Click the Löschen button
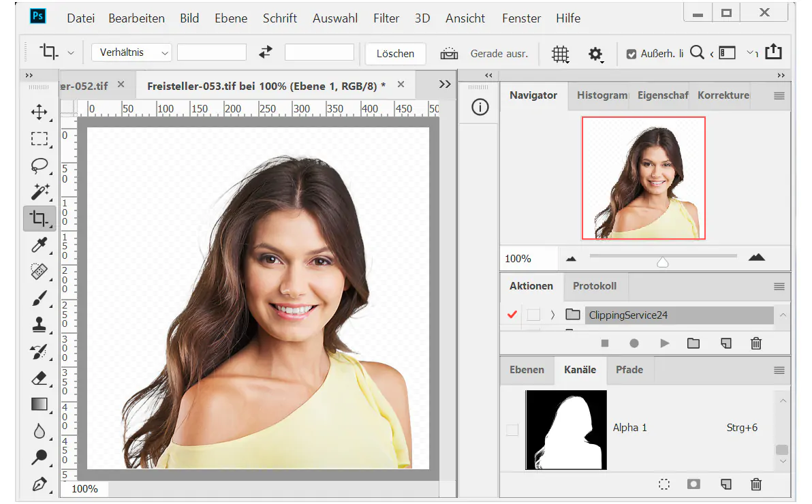Viewport: 812px width, 504px height. [x=395, y=53]
